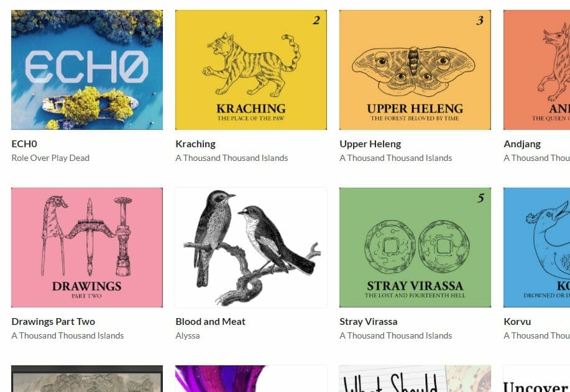Visit the Role Over Play Dead author page
The image size is (570, 392).
(50, 158)
